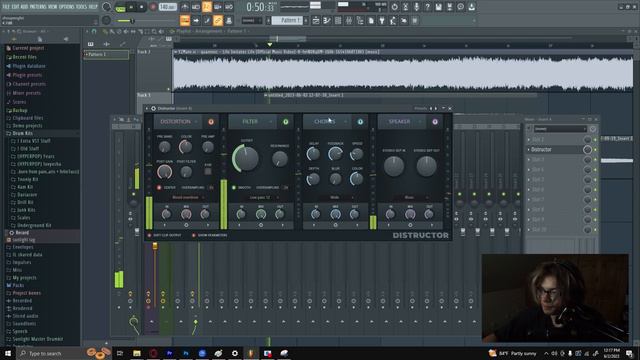
Task: Click the FL Studio taskbar icon
Action: [x=251, y=353]
